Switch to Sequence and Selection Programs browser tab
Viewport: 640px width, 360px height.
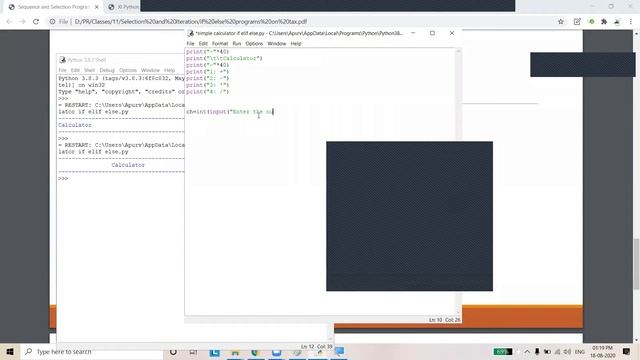(53, 7)
